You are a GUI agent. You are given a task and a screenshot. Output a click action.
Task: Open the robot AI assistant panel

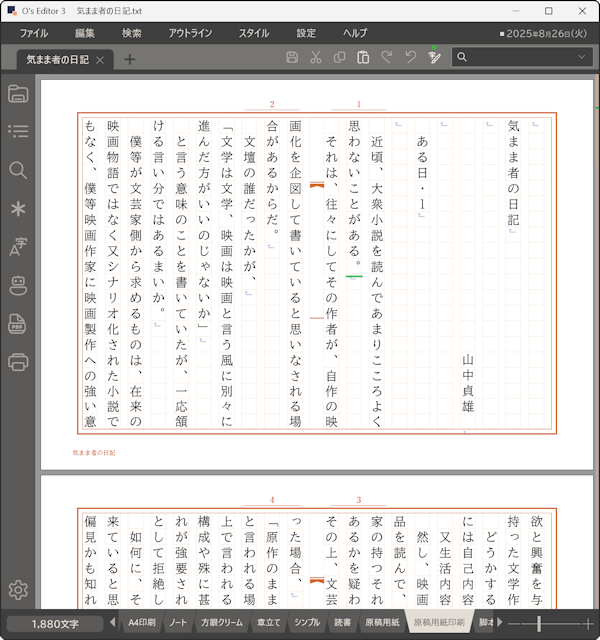pos(18,286)
